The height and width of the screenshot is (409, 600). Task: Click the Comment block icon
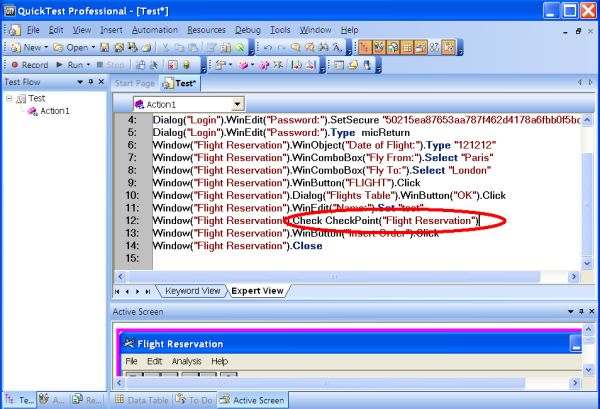(295, 47)
